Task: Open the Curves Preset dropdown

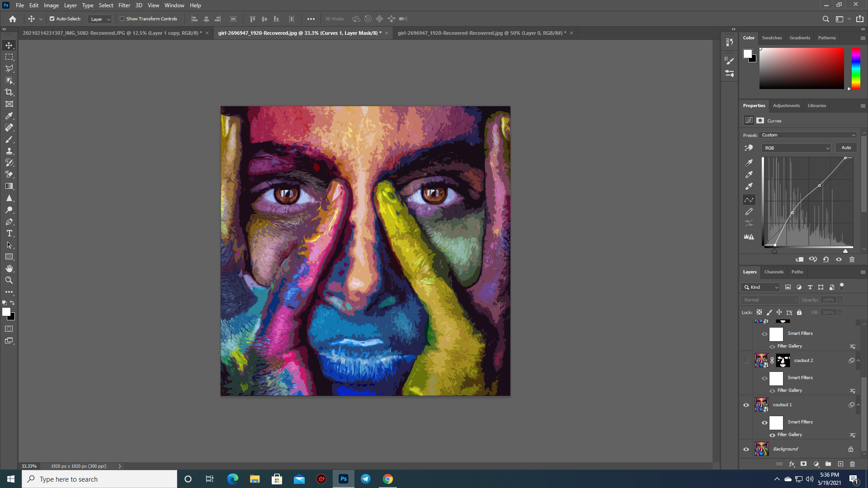Action: tap(808, 135)
